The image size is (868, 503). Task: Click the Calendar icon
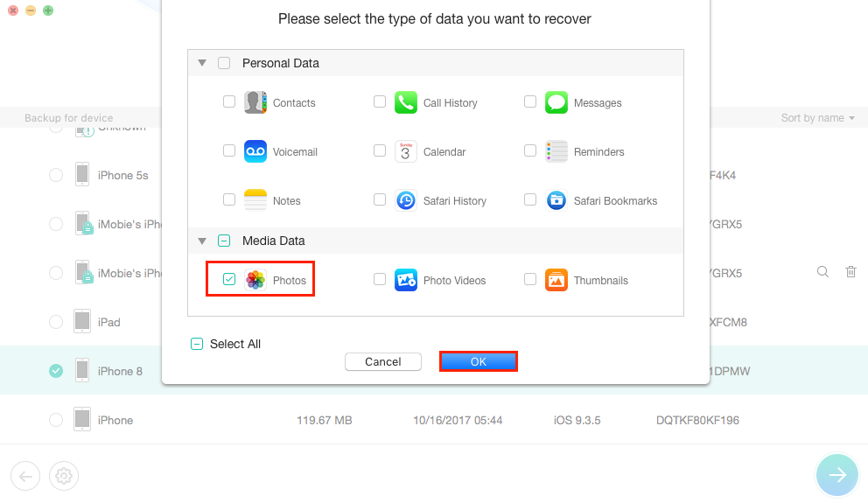406,151
